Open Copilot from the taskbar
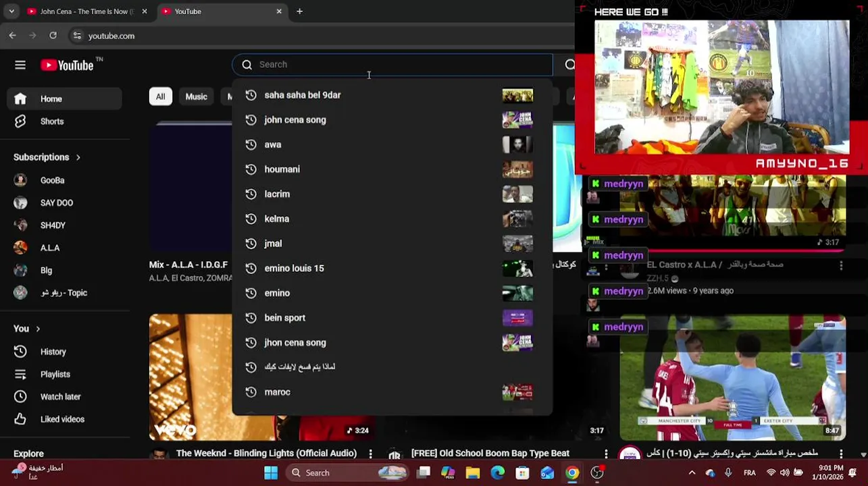The height and width of the screenshot is (486, 868). tap(448, 473)
